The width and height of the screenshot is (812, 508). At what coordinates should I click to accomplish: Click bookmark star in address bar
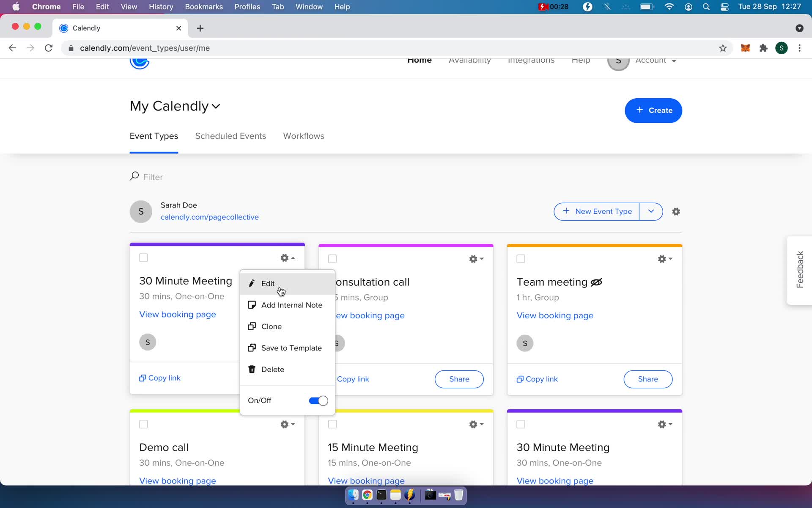coord(723,48)
